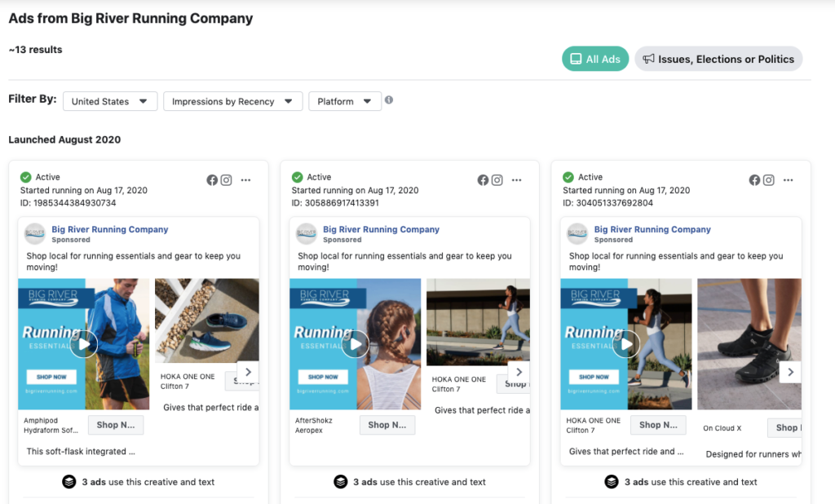The width and height of the screenshot is (835, 504).
Task: Click '~13 results' count text
Action: (35, 50)
